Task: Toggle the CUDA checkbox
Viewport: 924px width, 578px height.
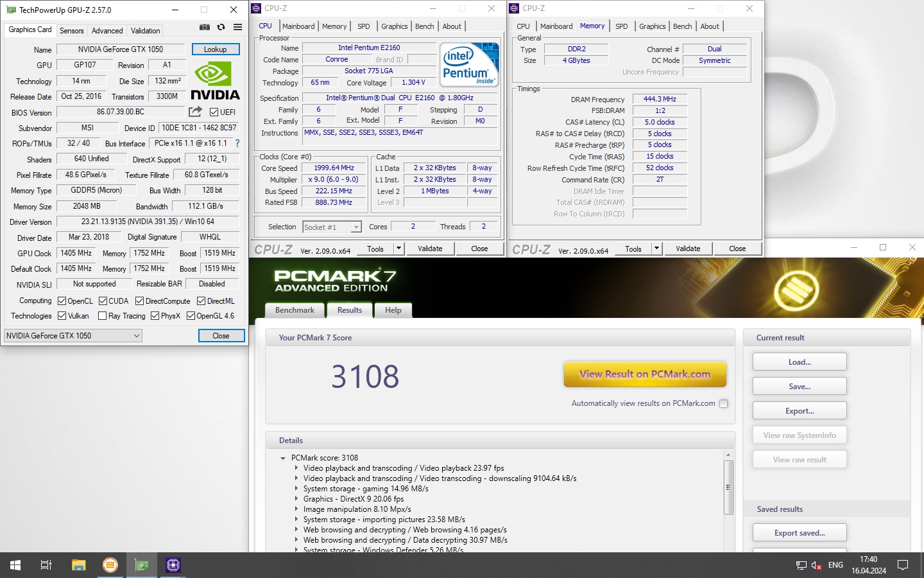Action: click(x=103, y=301)
